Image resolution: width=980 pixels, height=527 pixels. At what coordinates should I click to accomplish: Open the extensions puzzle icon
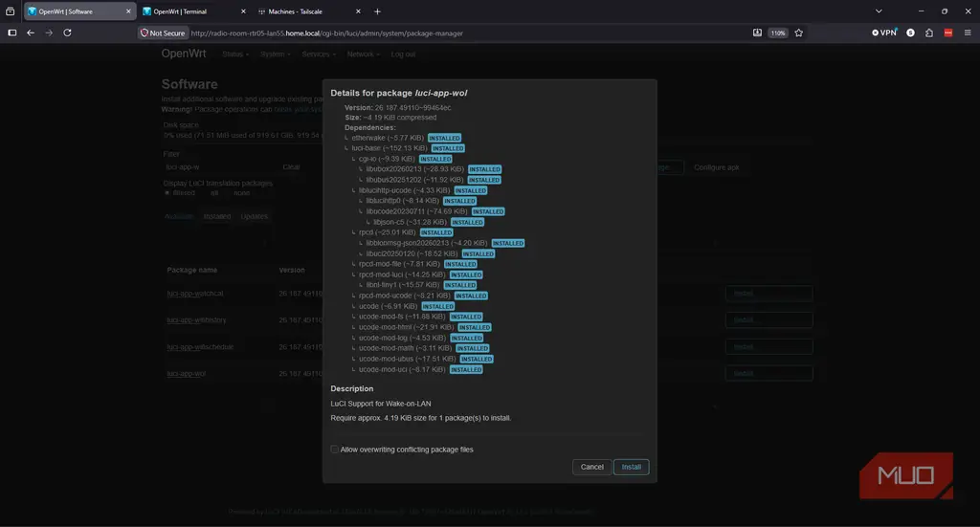coord(929,33)
